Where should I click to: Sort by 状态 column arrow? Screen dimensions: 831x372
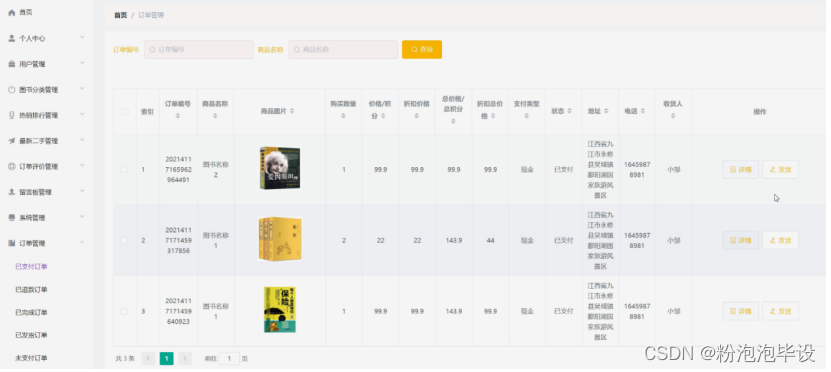point(570,111)
